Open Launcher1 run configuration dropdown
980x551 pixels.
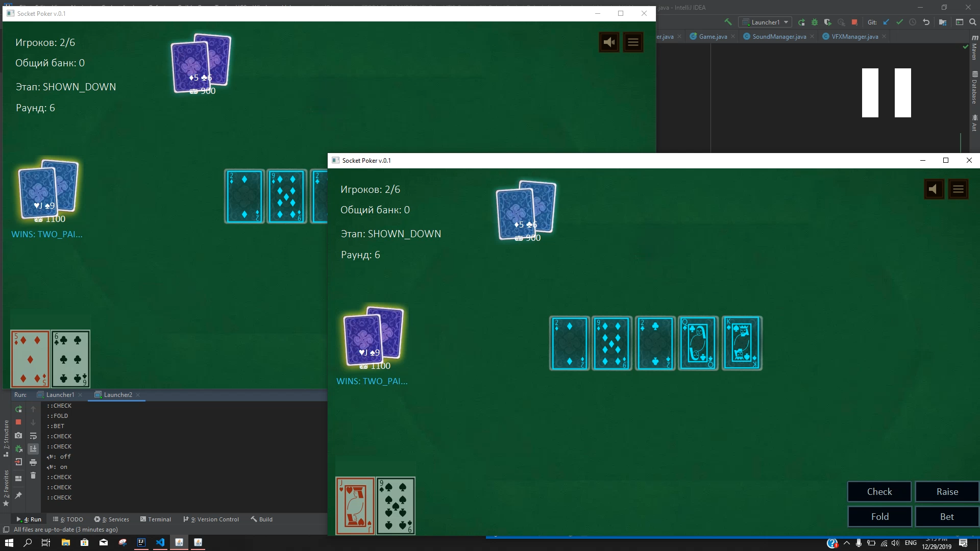[765, 22]
